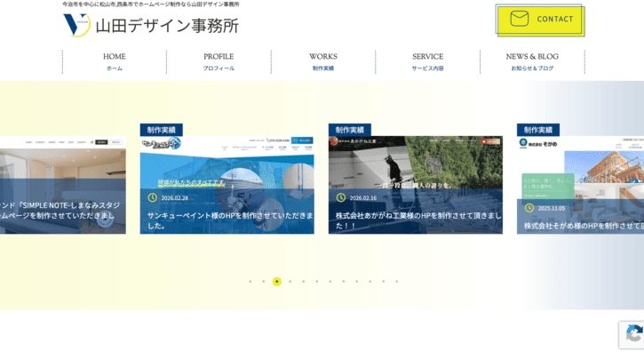This screenshot has height=352, width=644.
Task: Select the first carousel pagination dot
Action: [x=250, y=282]
